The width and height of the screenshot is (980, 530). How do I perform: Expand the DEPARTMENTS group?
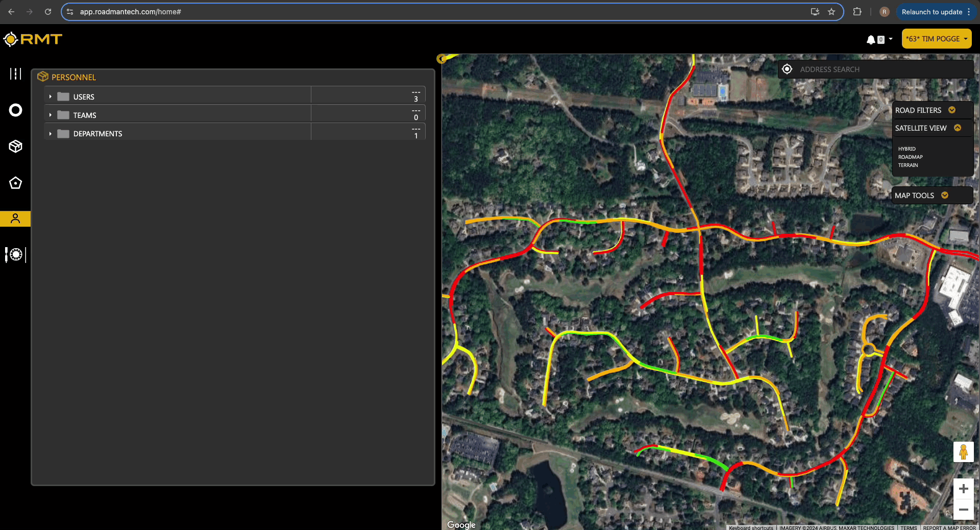(x=50, y=133)
